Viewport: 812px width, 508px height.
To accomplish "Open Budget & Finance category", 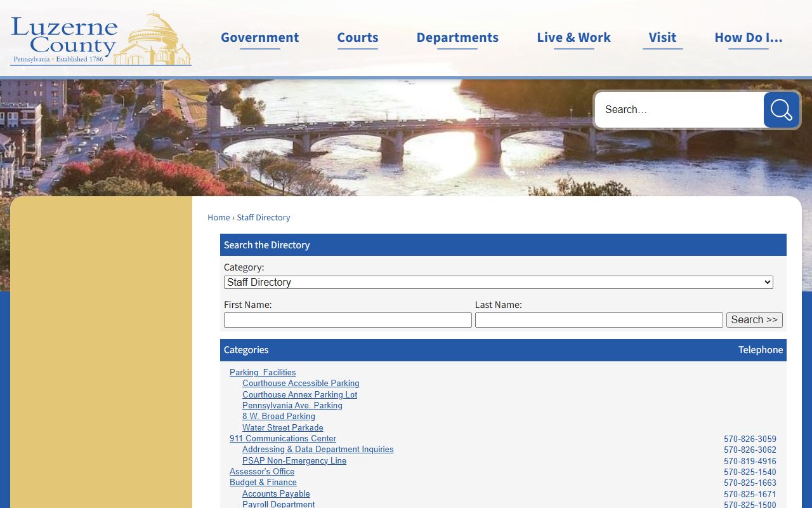I will tap(263, 482).
